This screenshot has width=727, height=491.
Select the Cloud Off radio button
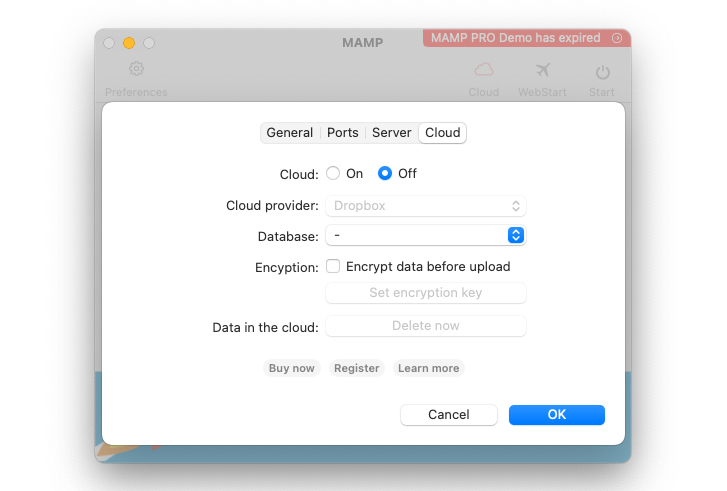[x=385, y=173]
